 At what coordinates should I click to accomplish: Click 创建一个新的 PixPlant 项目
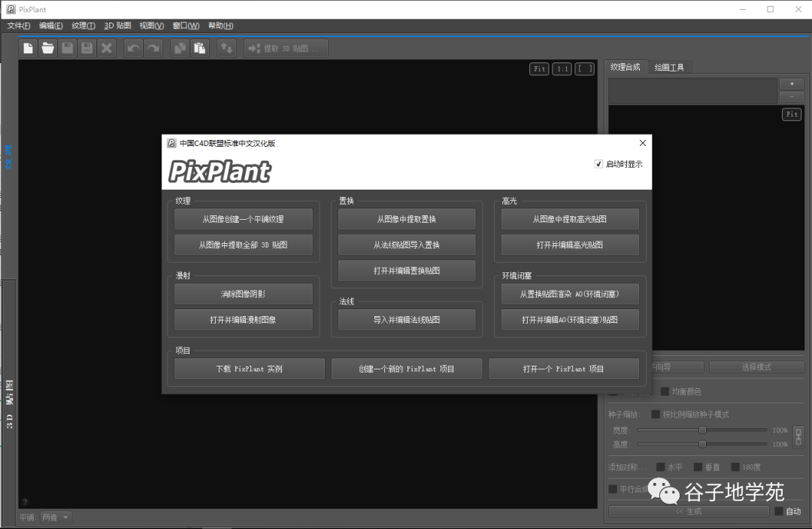click(407, 369)
